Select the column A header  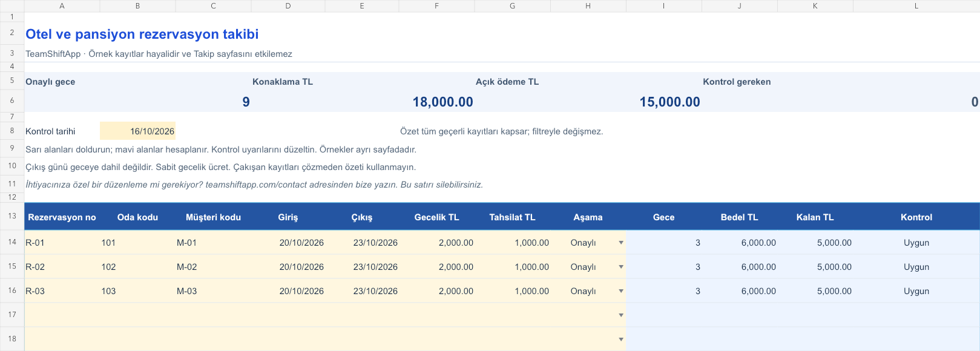pos(62,6)
